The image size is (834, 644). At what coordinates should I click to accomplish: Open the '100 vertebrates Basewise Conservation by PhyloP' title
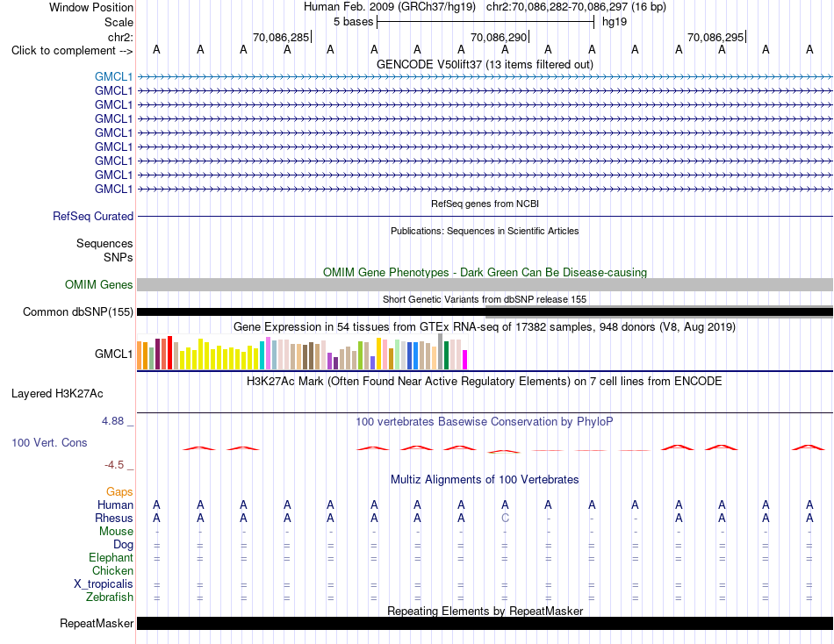coord(485,422)
